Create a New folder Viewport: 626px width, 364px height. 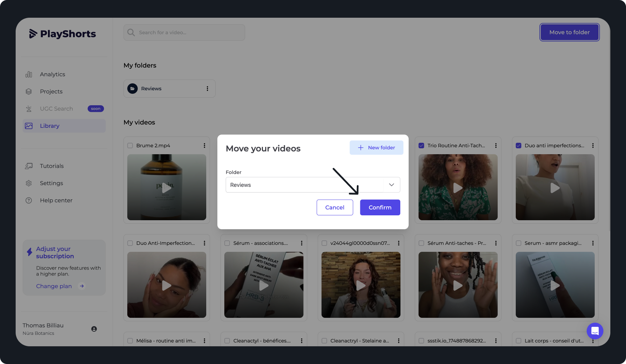(376, 148)
